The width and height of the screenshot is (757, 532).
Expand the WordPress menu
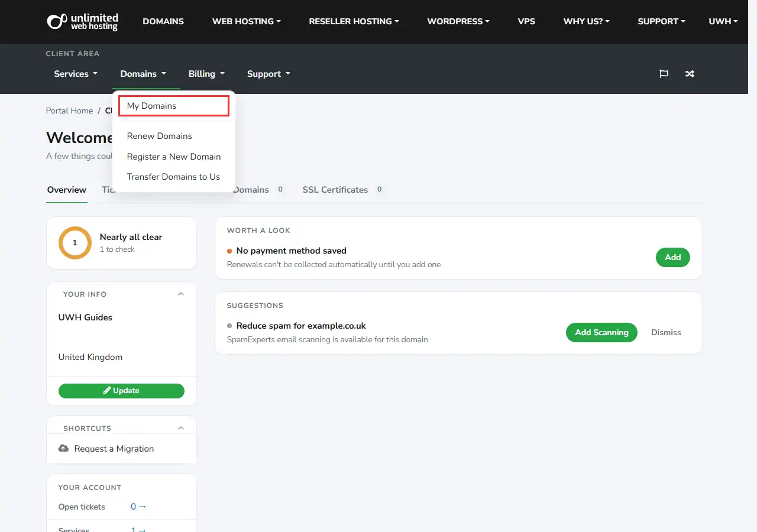tap(458, 21)
